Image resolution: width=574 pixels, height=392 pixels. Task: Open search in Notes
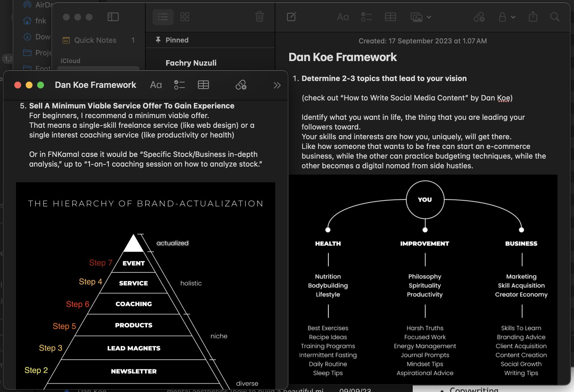[x=555, y=17]
